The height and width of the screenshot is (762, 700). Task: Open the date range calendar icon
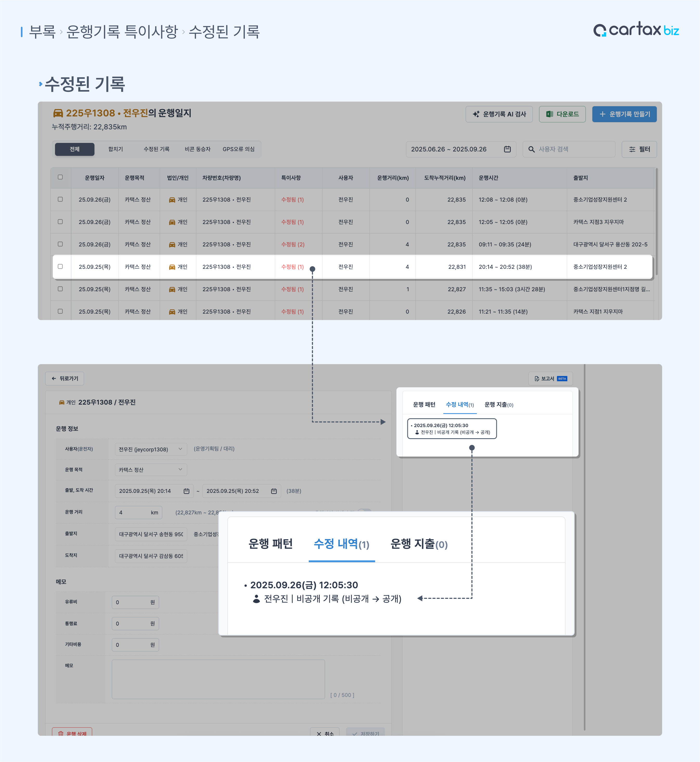(507, 149)
